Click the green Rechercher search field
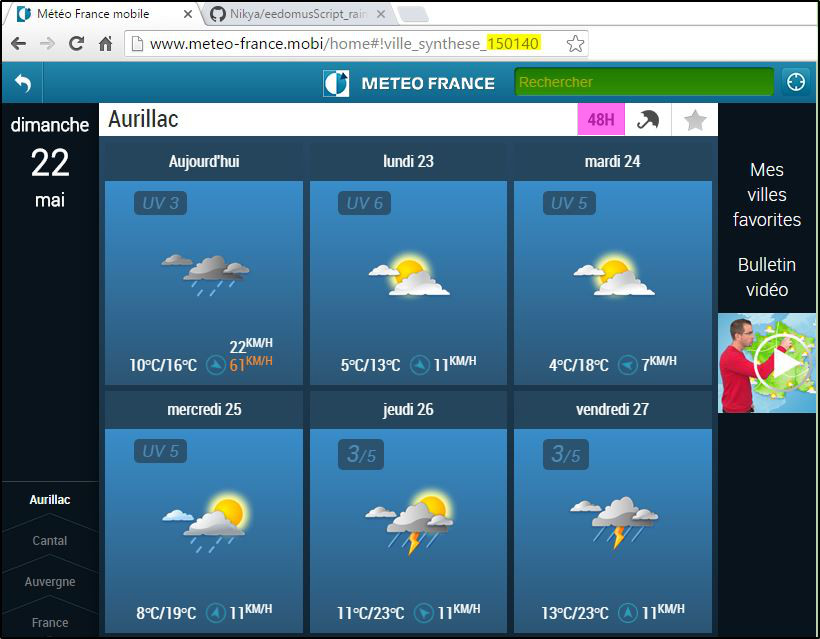 click(x=644, y=82)
